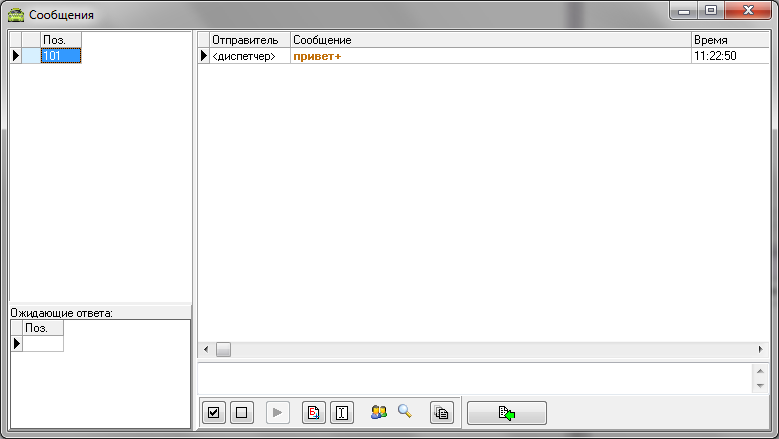779x439 pixels.
Task: Select position 101 in the list
Action: pos(60,56)
